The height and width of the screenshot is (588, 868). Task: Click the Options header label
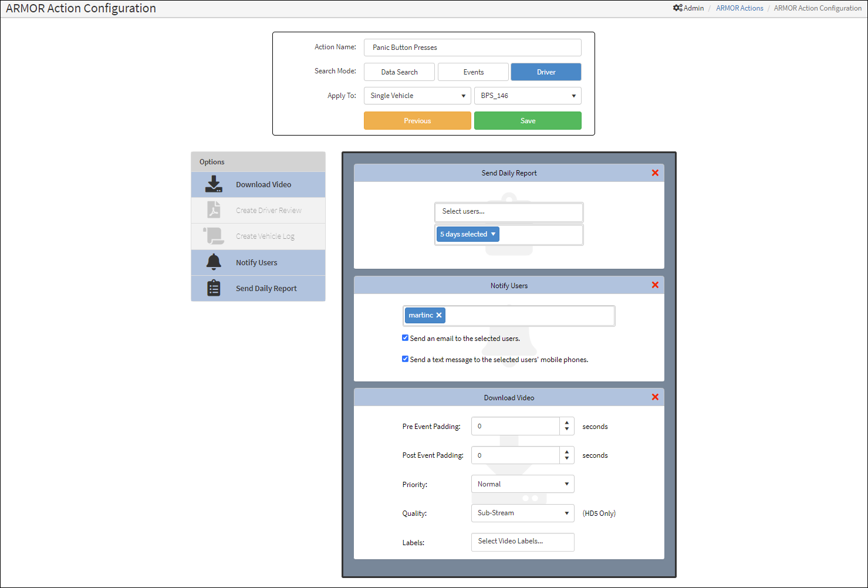tap(212, 162)
